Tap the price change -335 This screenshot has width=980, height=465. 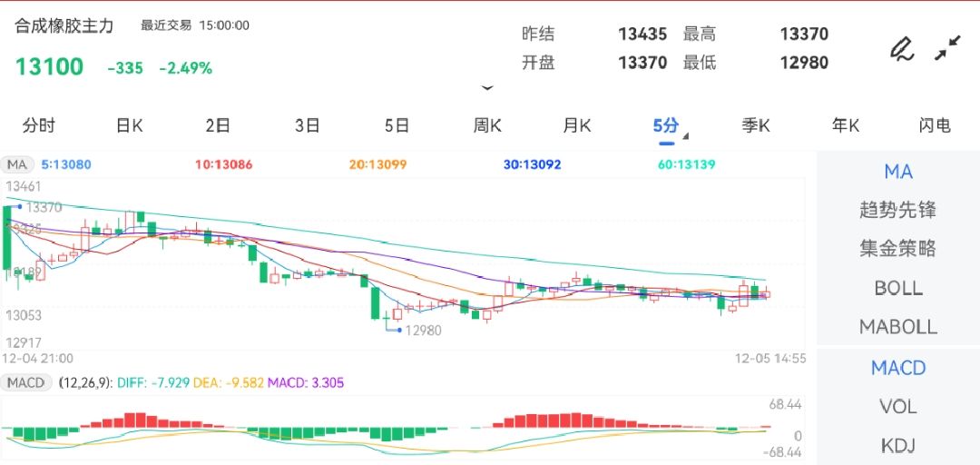(x=125, y=68)
